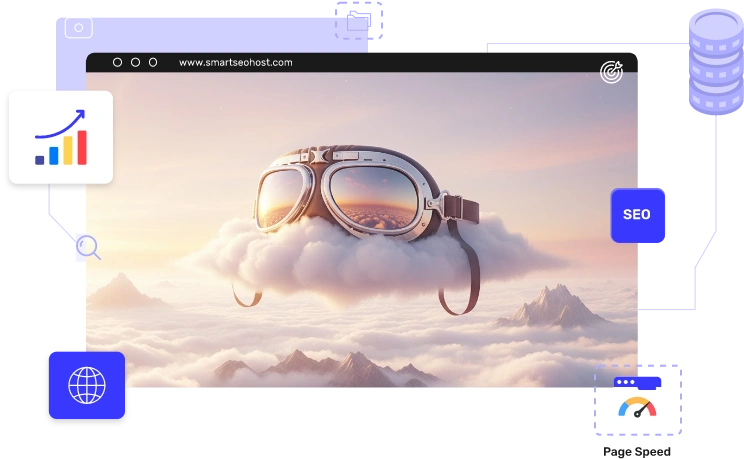
Task: Click the blue SEO badge
Action: click(637, 215)
